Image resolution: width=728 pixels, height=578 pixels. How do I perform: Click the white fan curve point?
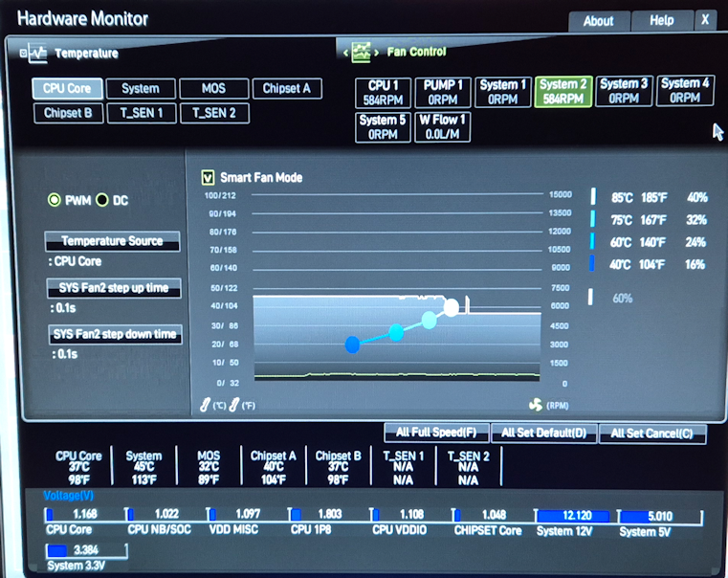[451, 307]
